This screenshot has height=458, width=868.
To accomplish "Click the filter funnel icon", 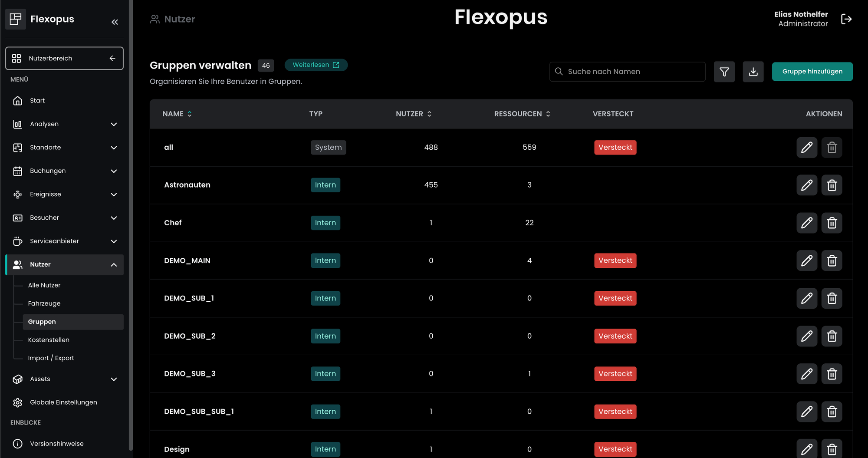I will pos(724,72).
